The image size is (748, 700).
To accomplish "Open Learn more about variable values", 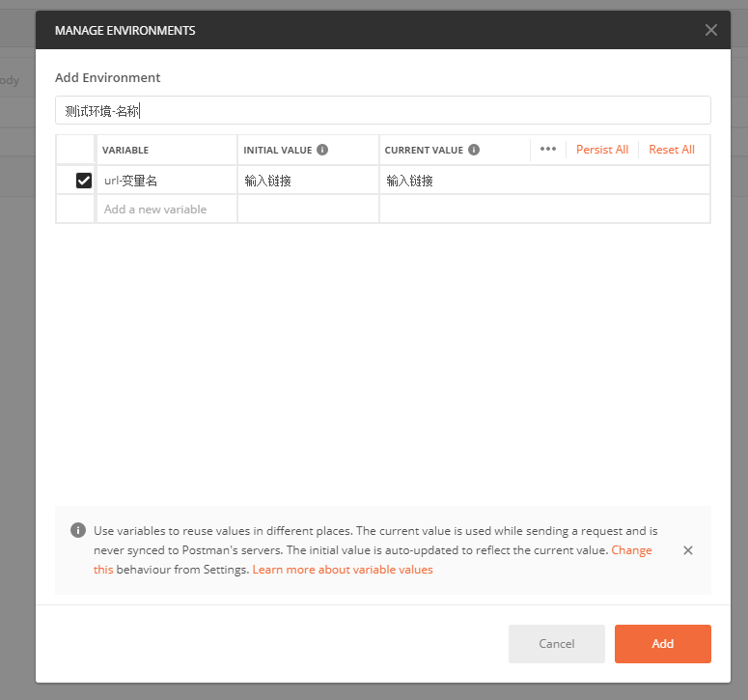I will (x=343, y=570).
